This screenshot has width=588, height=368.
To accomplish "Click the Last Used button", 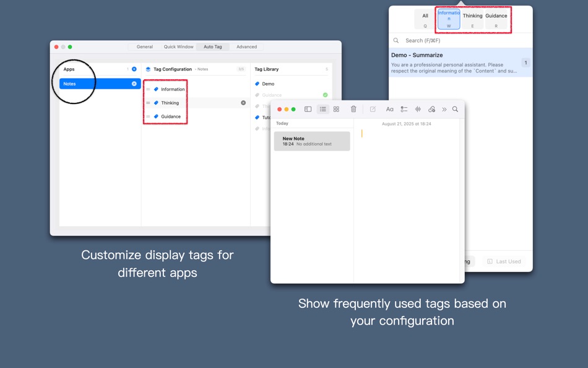I will pos(504,261).
